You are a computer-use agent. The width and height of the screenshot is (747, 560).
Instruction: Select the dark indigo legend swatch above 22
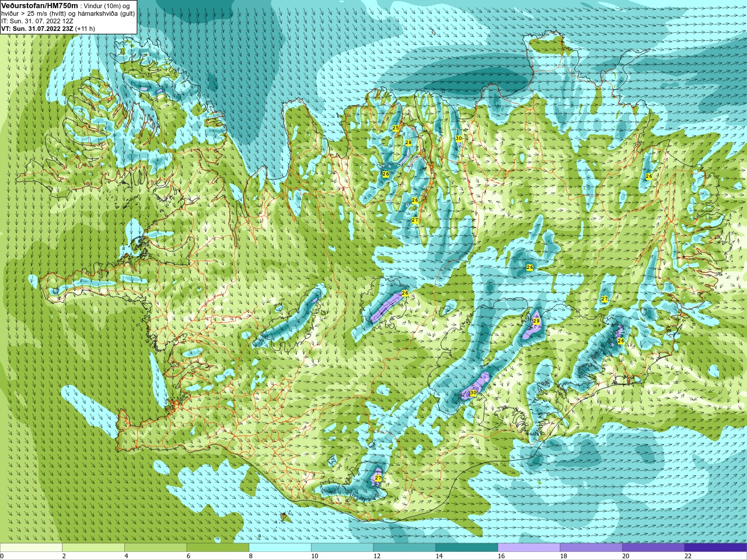click(715, 547)
